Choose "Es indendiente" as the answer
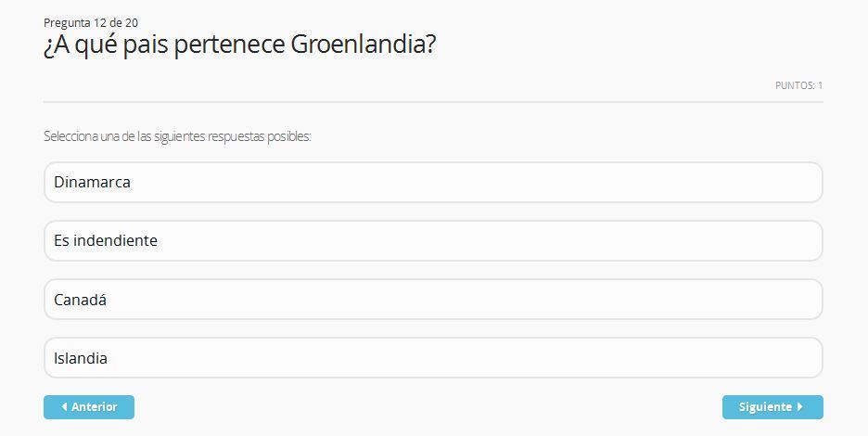868x436 pixels. (432, 241)
